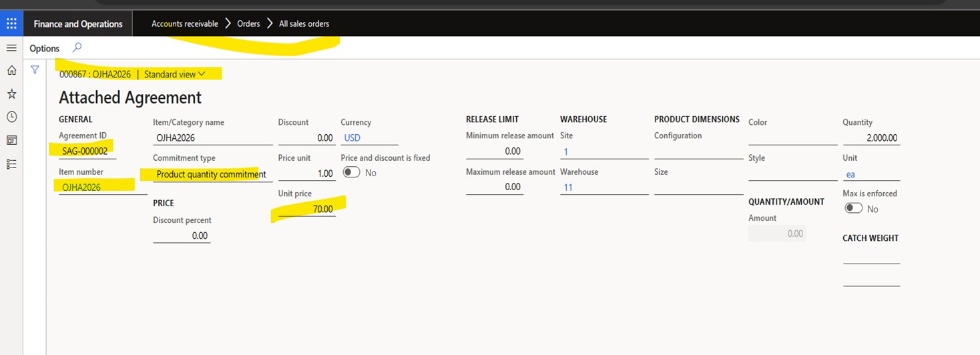Click the disabled Amount field
The height and width of the screenshot is (355, 980).
click(777, 234)
